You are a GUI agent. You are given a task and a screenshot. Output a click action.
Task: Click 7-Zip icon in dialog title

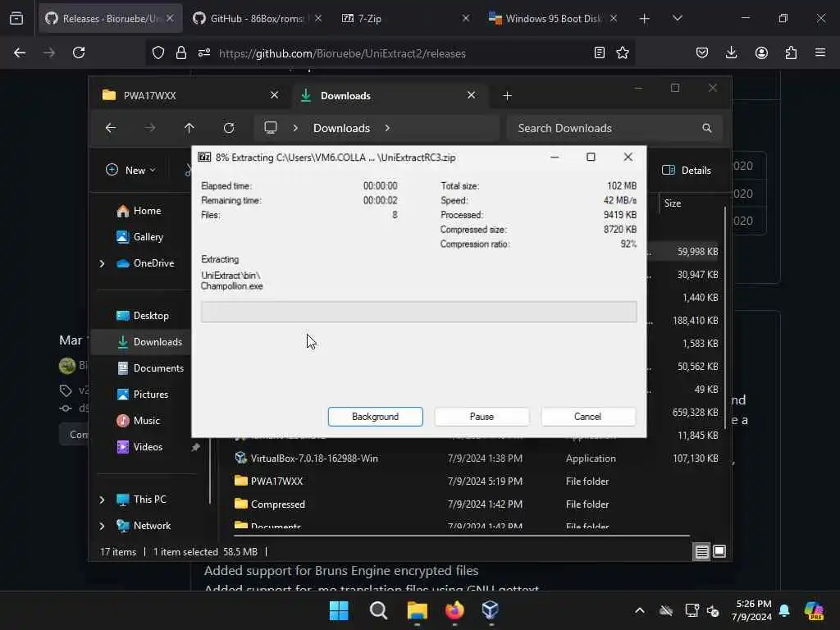[x=204, y=157]
